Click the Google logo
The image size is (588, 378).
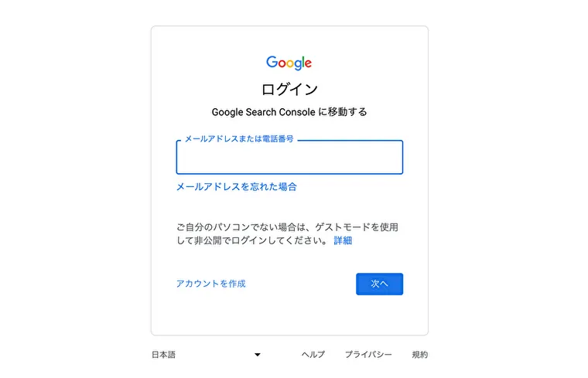(289, 63)
